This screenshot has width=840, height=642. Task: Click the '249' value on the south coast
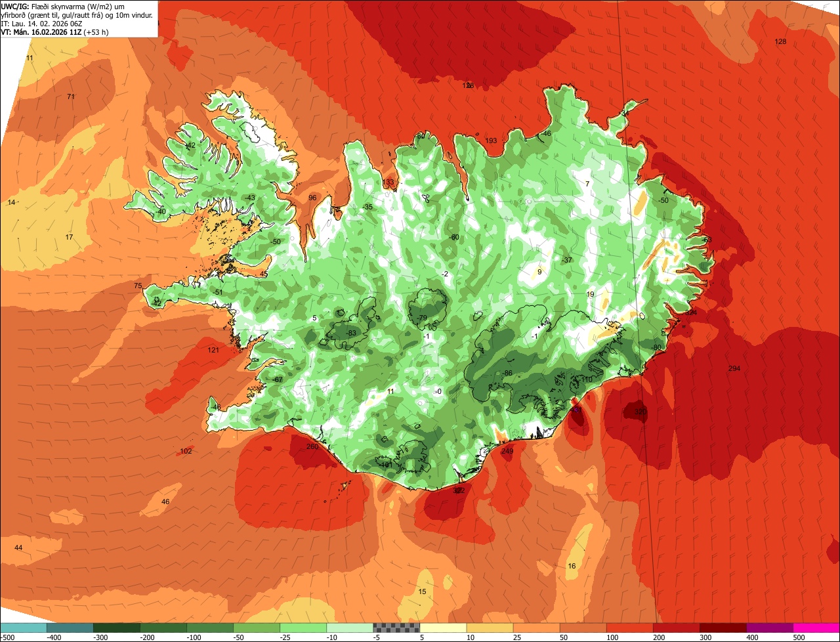click(507, 452)
